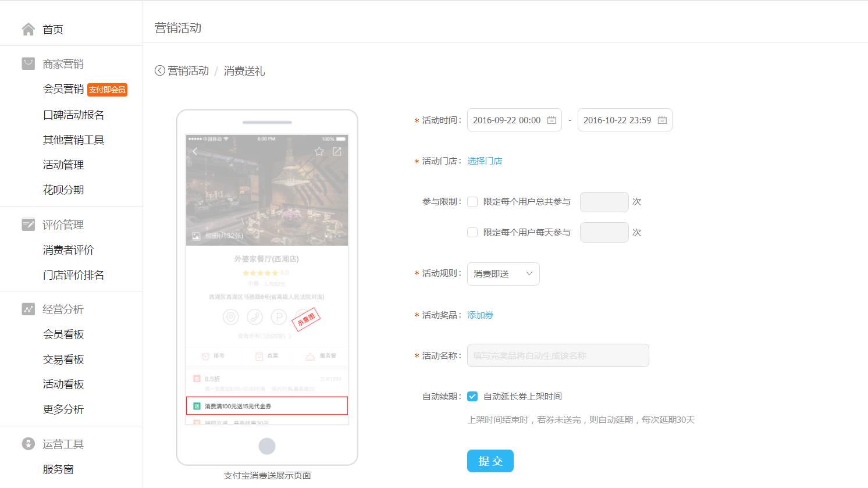
Task: Click the 活动名称 input field
Action: point(558,355)
